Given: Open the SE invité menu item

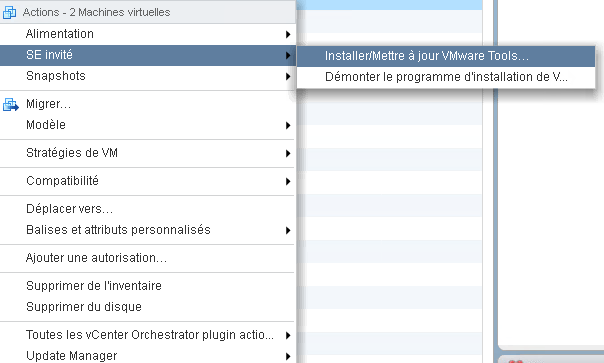Looking at the screenshot, I should pyautogui.click(x=148, y=55).
